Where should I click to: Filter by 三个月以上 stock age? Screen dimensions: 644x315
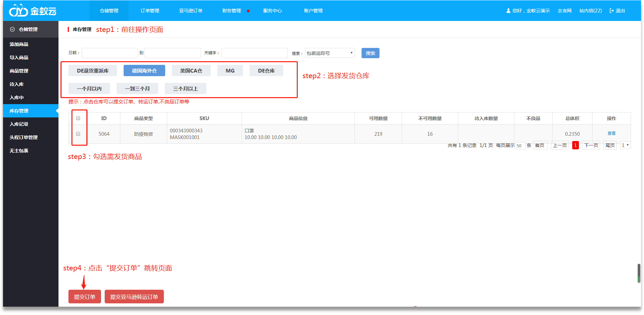tap(185, 88)
